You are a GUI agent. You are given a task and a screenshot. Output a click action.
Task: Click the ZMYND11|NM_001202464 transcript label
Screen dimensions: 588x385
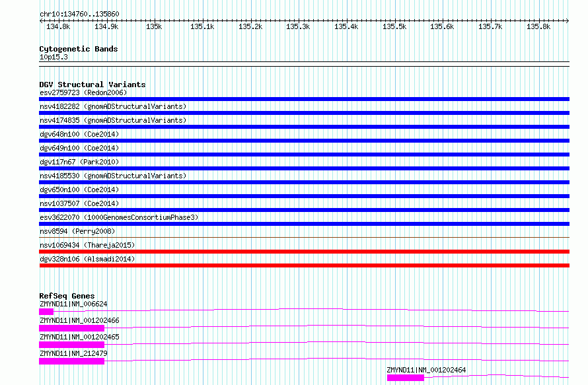coord(426,370)
